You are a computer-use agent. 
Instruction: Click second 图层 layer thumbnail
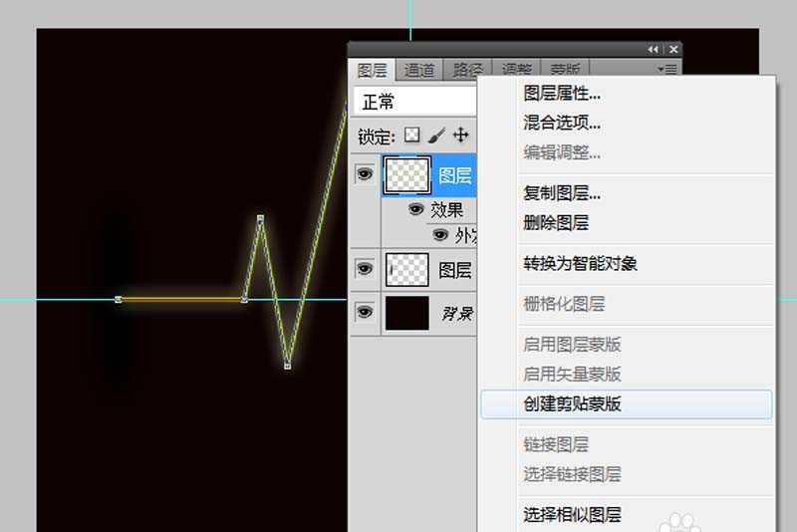point(407,269)
